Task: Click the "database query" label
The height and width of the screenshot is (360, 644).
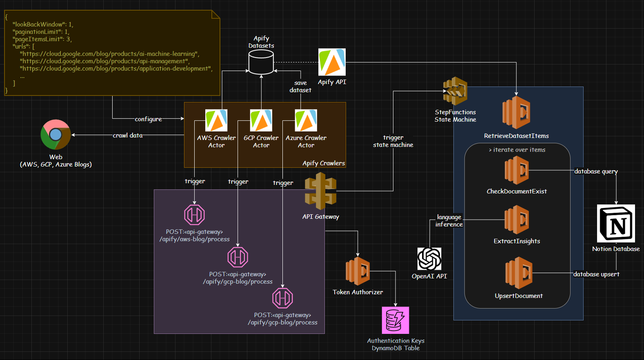Action: coord(596,171)
